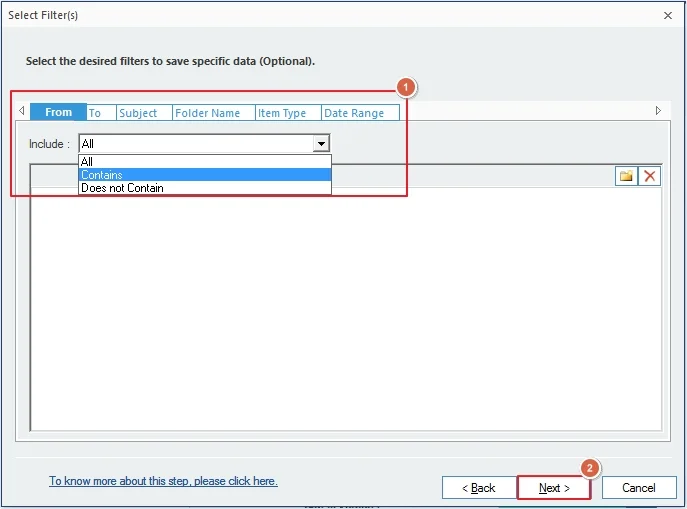Image resolution: width=687 pixels, height=509 pixels.
Task: Choose 'All' in the dropdown list
Action: click(x=205, y=162)
